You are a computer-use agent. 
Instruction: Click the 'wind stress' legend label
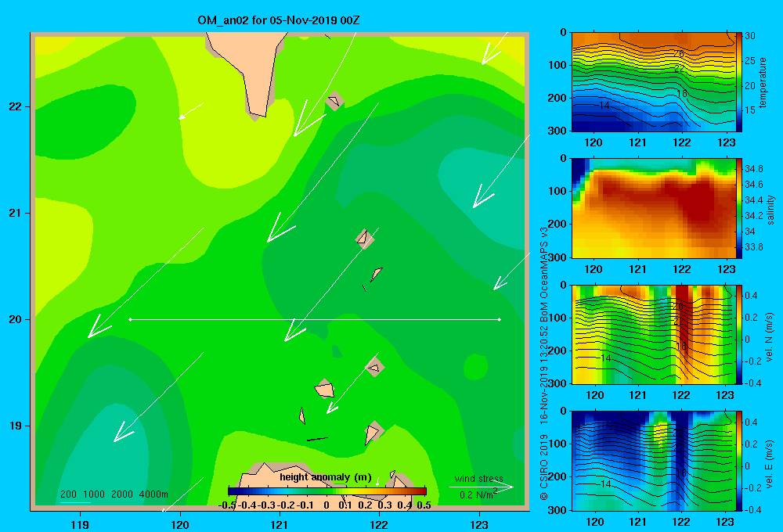pos(479,479)
